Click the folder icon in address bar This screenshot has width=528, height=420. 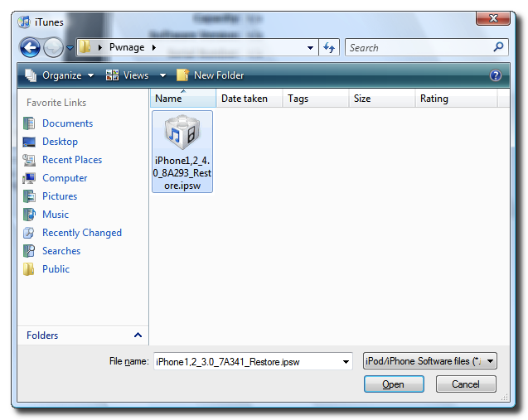pos(85,47)
